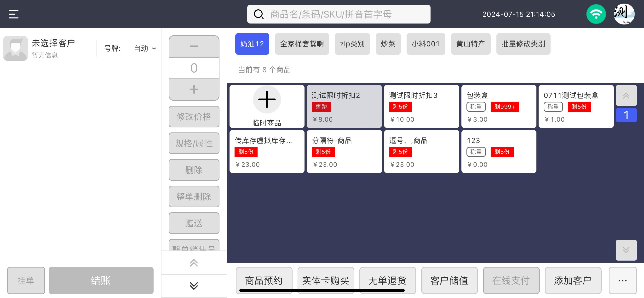Focus the product search input field

point(339,14)
